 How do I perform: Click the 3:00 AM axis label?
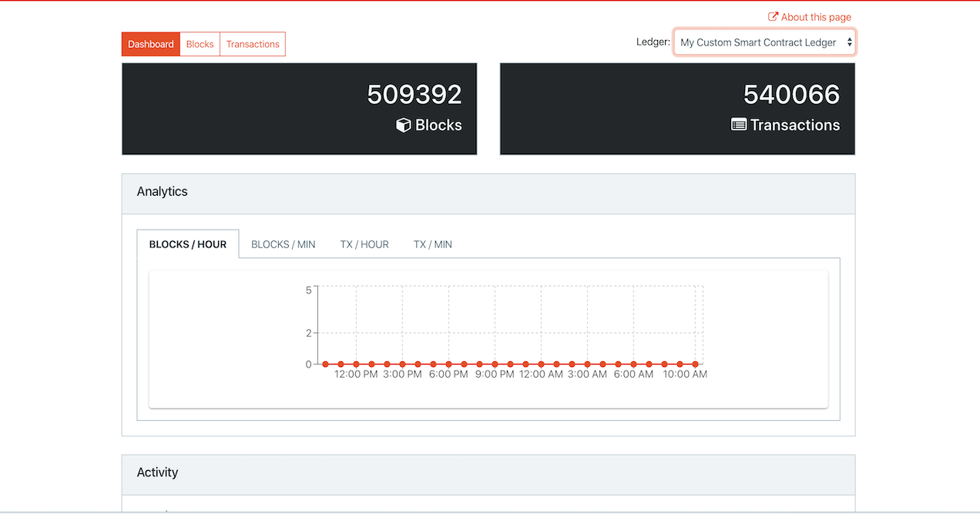tap(587, 375)
